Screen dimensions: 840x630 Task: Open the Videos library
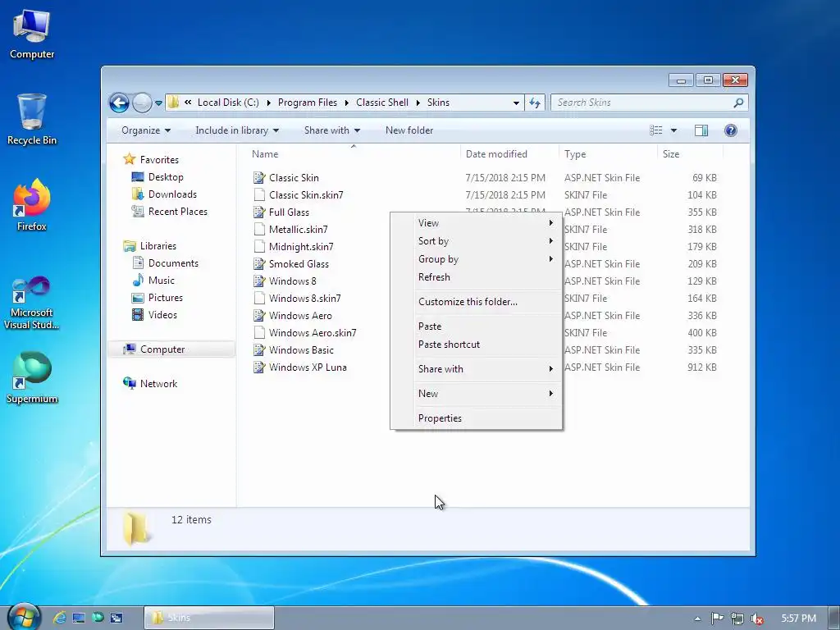coord(162,314)
